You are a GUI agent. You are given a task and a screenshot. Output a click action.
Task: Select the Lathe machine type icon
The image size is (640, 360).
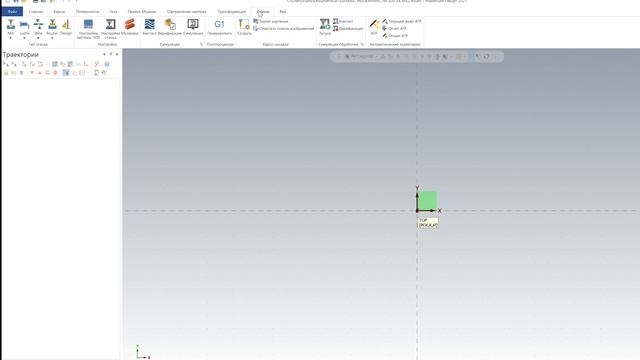[x=24, y=24]
